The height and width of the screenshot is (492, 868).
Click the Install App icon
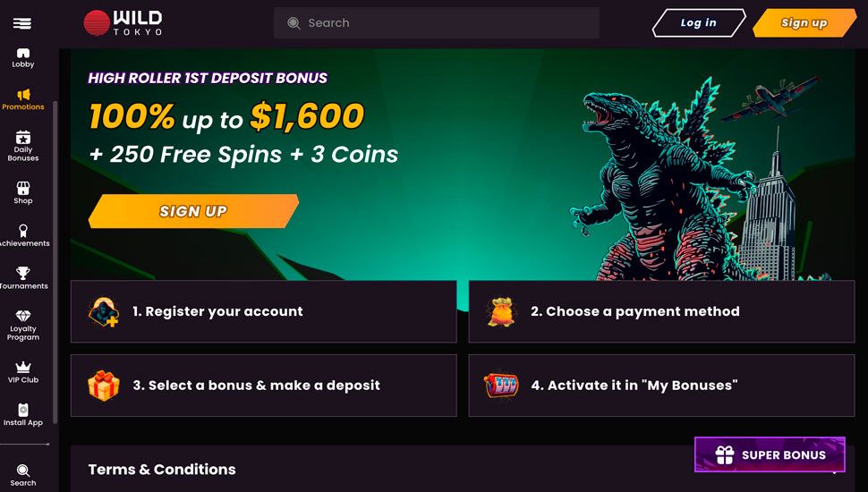23,411
